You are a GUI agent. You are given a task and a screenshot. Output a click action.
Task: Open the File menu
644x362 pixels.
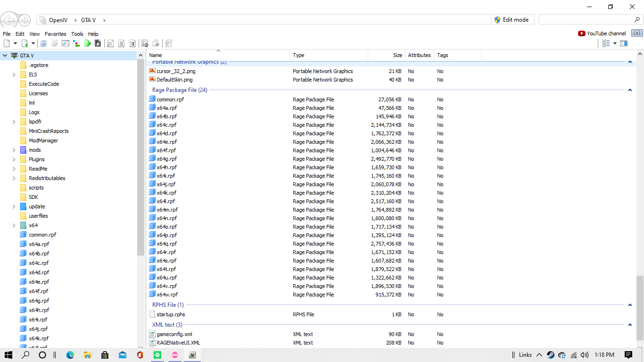coord(7,34)
